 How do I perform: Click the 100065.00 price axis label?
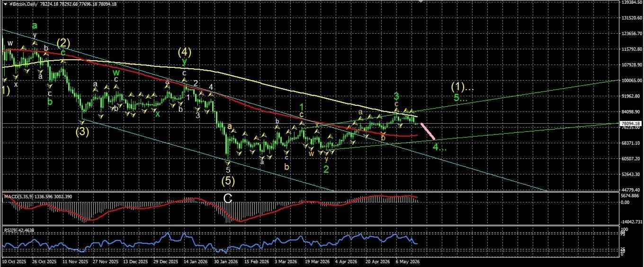point(633,81)
